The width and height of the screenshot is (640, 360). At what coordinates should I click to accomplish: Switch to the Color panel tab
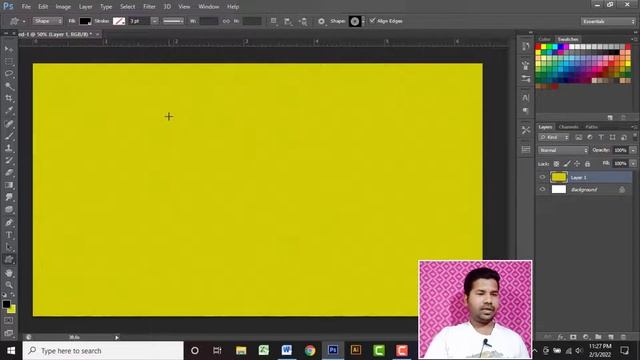tap(544, 39)
